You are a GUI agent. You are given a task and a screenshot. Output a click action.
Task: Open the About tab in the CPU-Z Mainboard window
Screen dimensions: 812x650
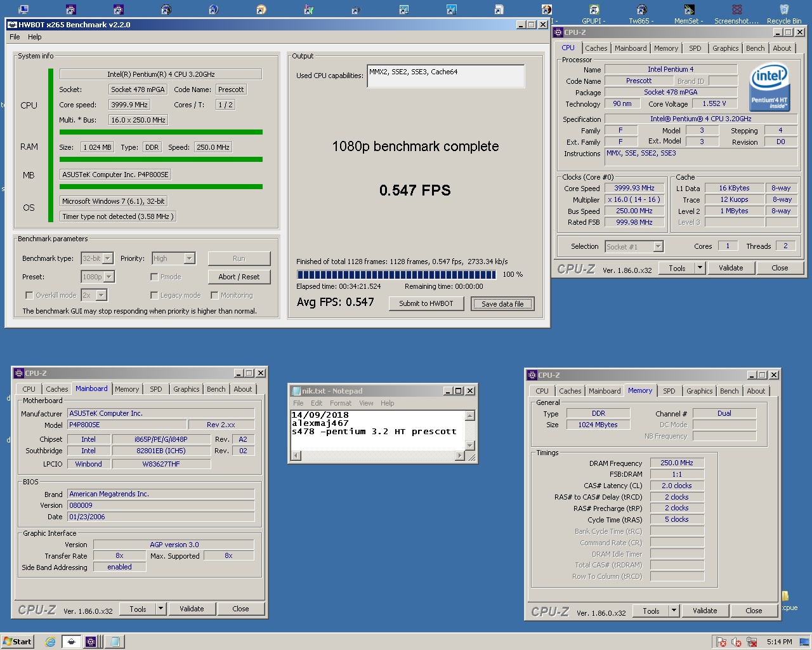point(243,389)
